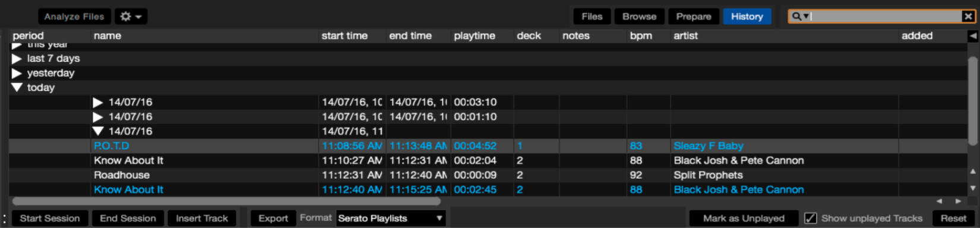Click the Start Session button
The width and height of the screenshot is (980, 228).
point(50,218)
